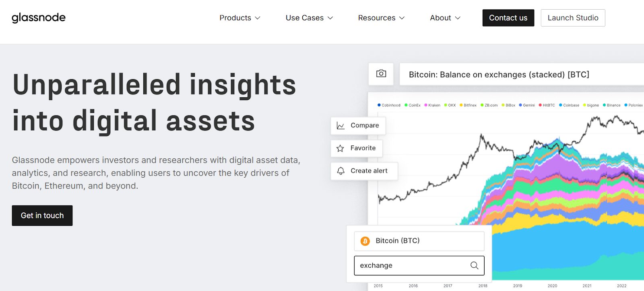Click the Launch Studio button
The width and height of the screenshot is (644, 291).
click(573, 18)
